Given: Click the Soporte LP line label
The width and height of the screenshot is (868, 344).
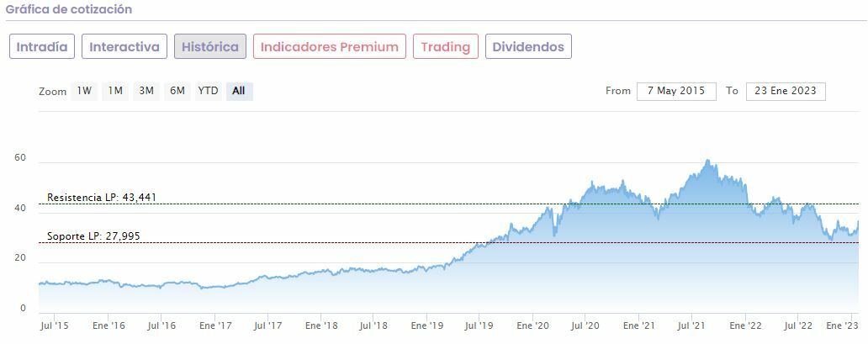Looking at the screenshot, I should (x=93, y=236).
